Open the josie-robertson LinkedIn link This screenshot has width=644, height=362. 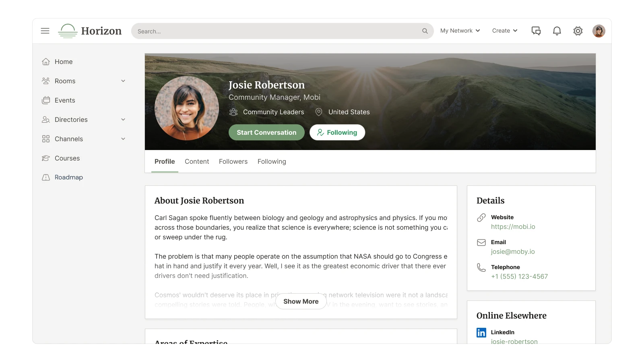514,341
